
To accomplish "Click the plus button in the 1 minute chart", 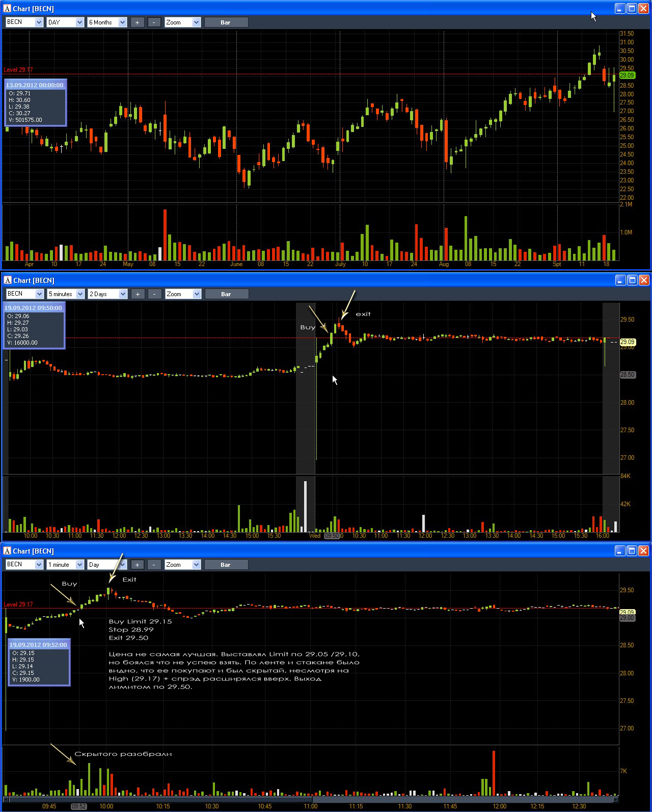I will tap(137, 565).
